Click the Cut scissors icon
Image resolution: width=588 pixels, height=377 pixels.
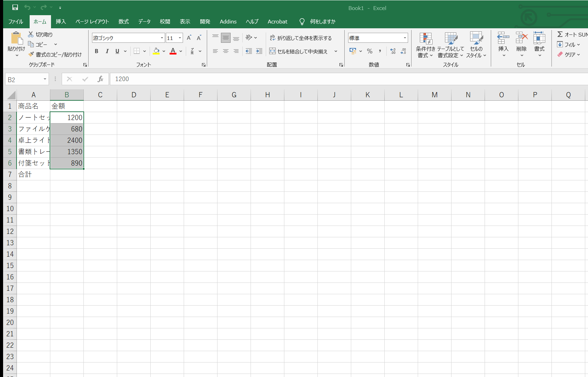click(x=31, y=34)
